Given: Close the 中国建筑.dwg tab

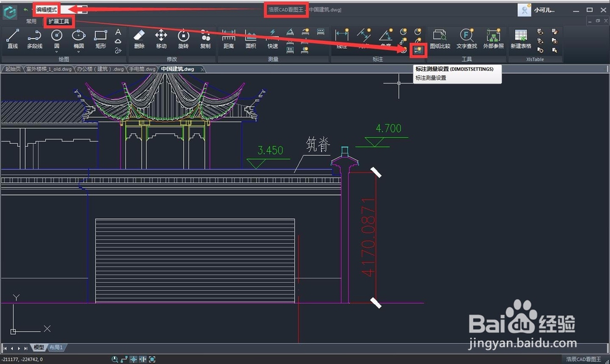Looking at the screenshot, I should point(203,70).
